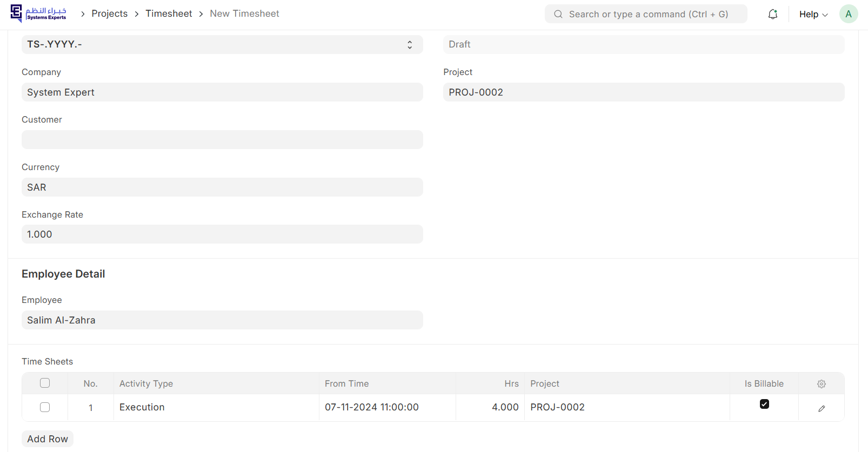
Task: Click the Project field PROJ-0002
Action: (643, 92)
